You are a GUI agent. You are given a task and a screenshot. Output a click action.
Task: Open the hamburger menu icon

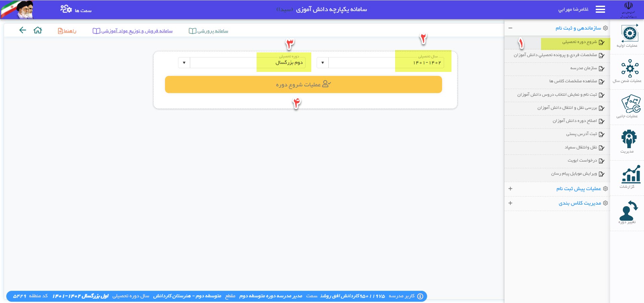[600, 9]
